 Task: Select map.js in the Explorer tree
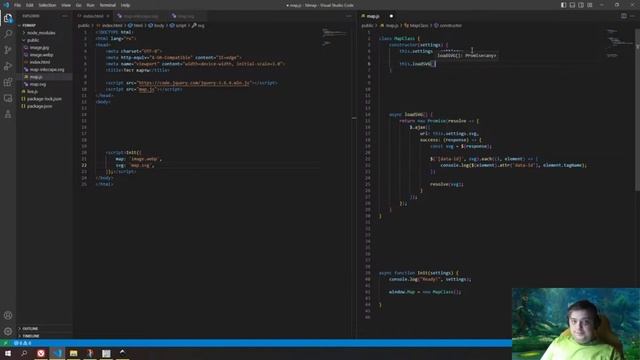click(x=36, y=77)
